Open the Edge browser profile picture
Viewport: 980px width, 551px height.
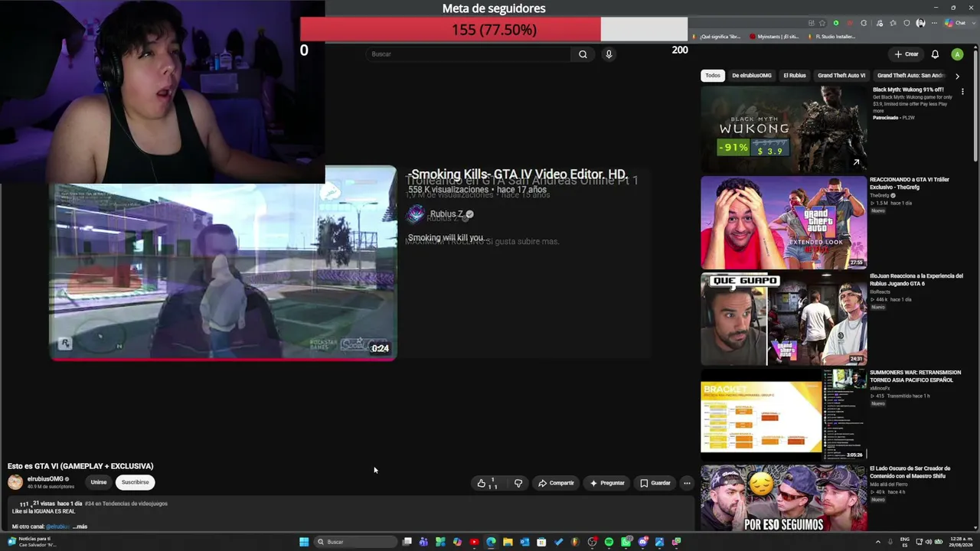pos(921,23)
